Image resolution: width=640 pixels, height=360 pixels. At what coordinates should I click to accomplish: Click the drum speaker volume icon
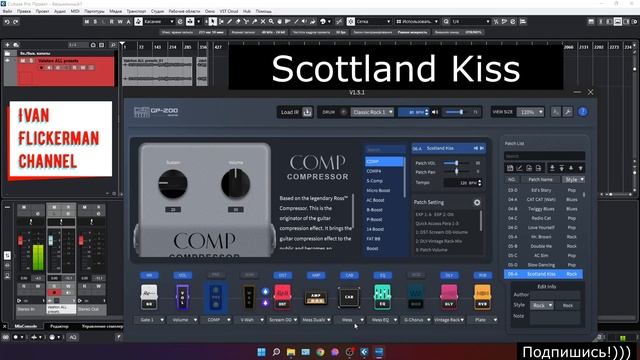(435, 112)
